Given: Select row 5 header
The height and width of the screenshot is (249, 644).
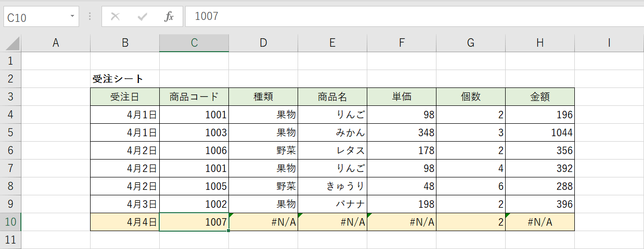Looking at the screenshot, I should 10,133.
